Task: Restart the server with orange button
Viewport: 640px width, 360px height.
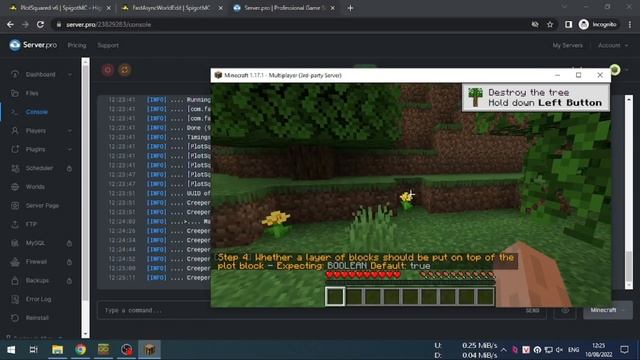Action: point(125,70)
